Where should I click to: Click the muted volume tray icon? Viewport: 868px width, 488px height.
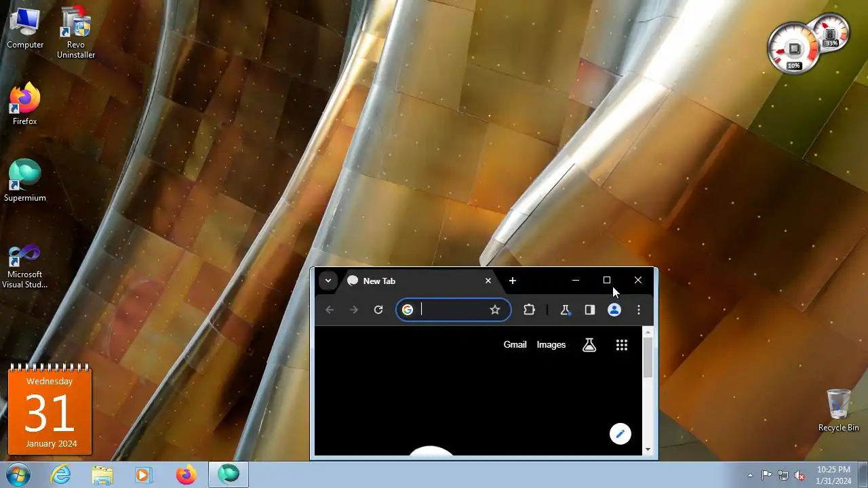point(800,475)
